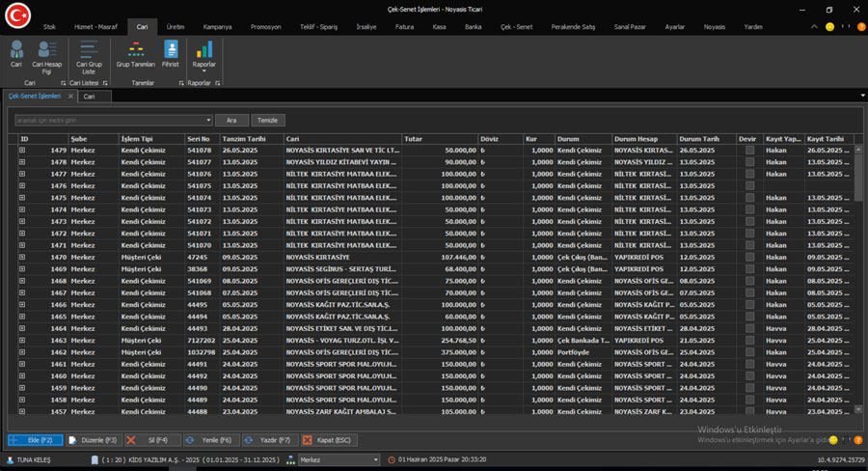Click the orange help icon near bottom right
Image resolution: width=868 pixels, height=471 pixels.
pyautogui.click(x=858, y=440)
